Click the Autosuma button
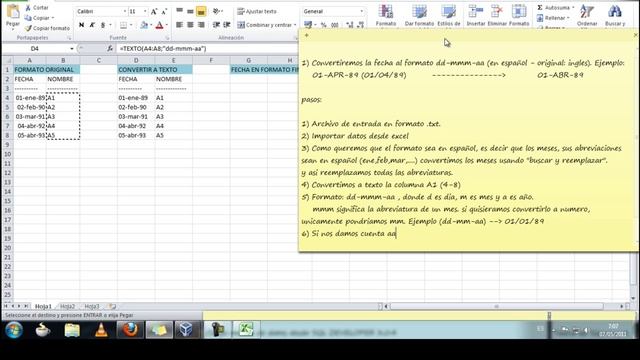 click(553, 8)
